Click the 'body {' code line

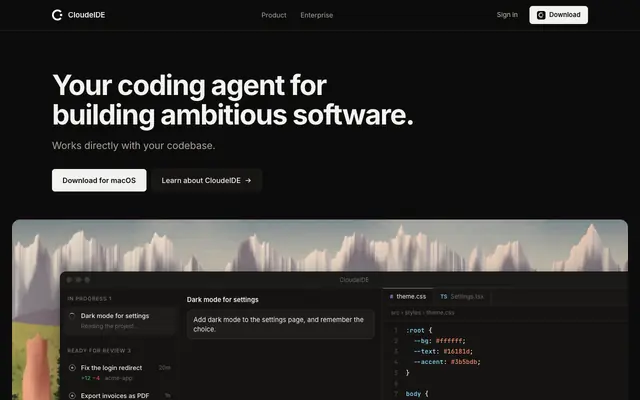pos(417,394)
